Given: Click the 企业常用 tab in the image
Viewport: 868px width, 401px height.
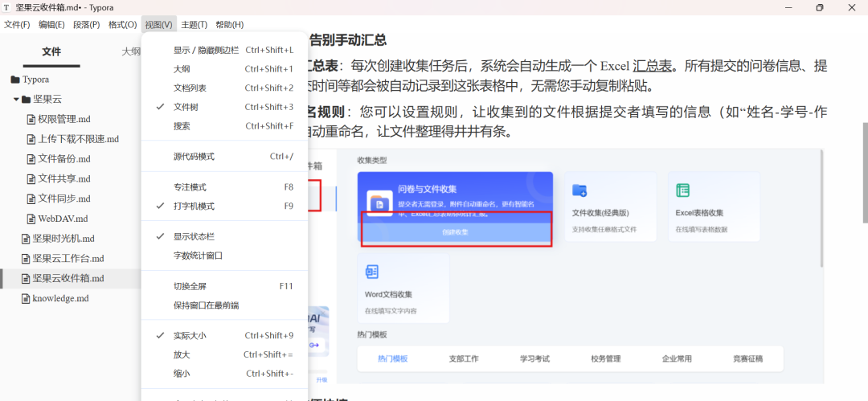Looking at the screenshot, I should 677,359.
